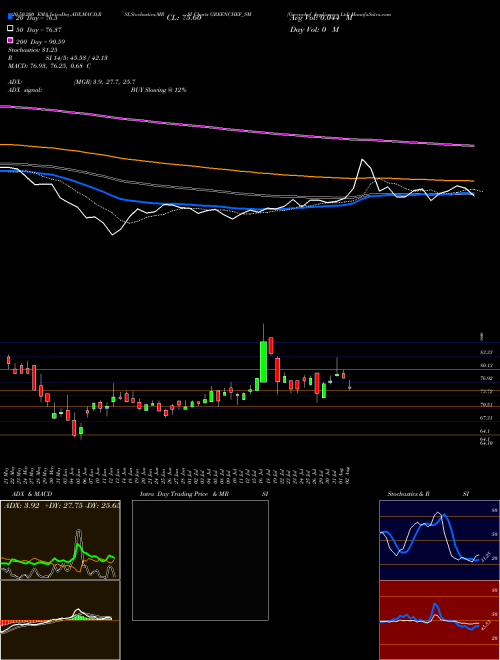Click the 'Day Vol: 0 M' text
The width and height of the screenshot is (500, 660).
(314, 30)
